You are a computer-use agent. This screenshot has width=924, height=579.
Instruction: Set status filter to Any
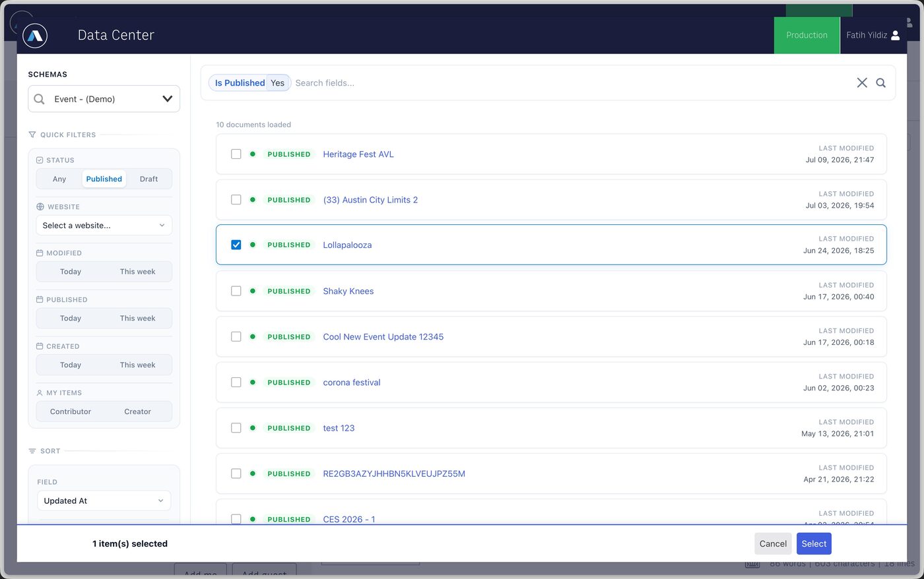point(59,179)
